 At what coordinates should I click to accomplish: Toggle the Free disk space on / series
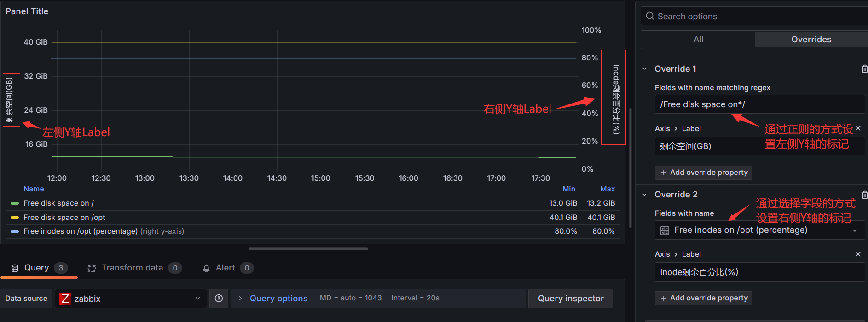click(x=58, y=203)
